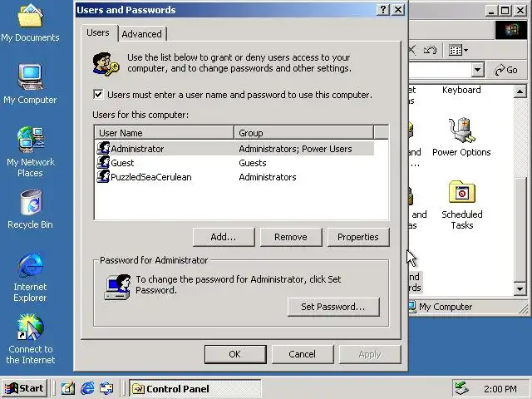Image resolution: width=532 pixels, height=399 pixels.
Task: Open the Views icon in Control Panel toolbar
Action: click(x=458, y=51)
